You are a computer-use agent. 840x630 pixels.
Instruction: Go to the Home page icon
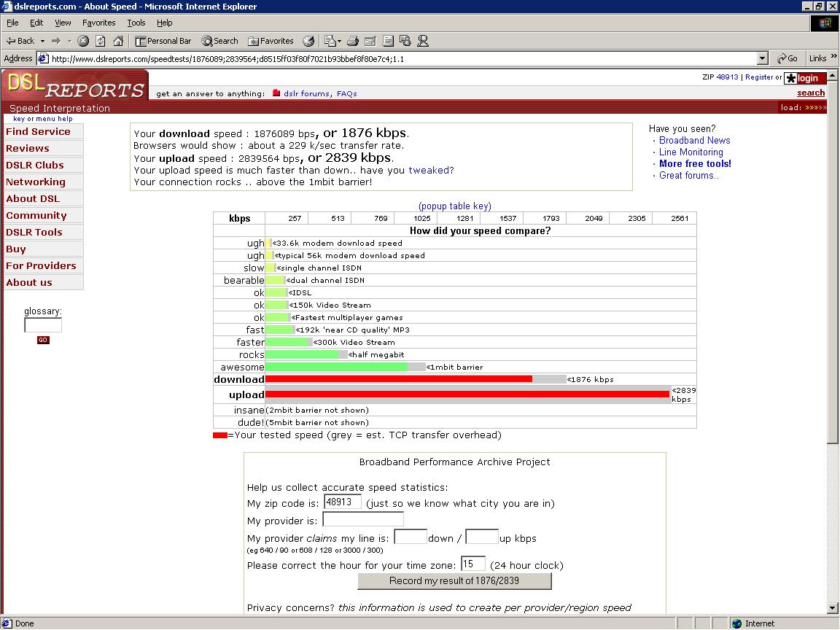click(118, 42)
